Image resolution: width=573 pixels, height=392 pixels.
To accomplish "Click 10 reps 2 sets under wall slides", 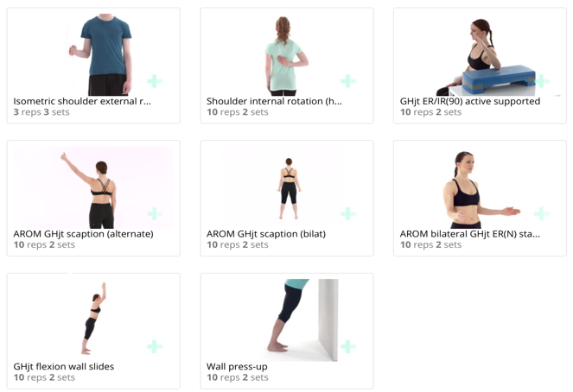I will [x=44, y=377].
